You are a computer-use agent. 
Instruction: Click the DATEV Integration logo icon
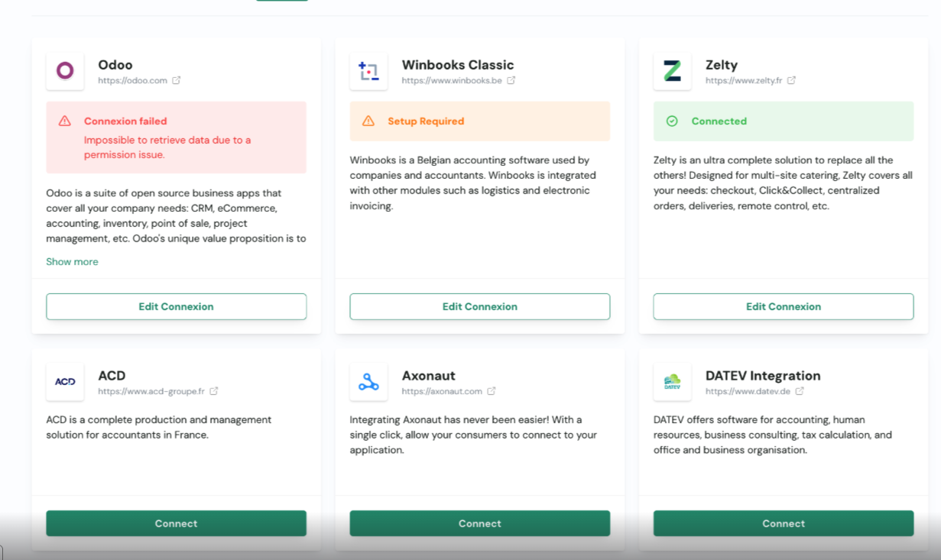[x=672, y=382]
